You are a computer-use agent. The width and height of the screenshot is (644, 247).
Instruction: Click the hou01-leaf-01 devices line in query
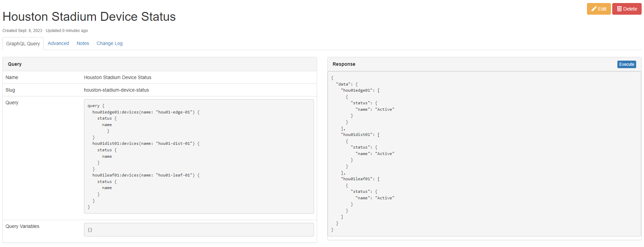146,175
